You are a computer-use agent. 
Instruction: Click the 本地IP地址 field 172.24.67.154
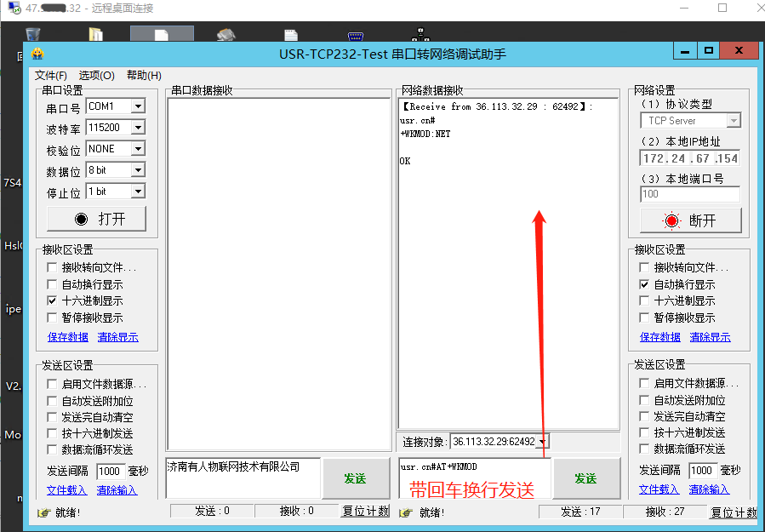(690, 158)
